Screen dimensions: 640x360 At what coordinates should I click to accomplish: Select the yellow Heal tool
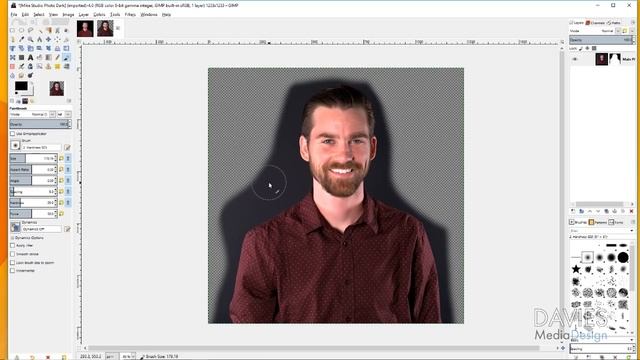point(57,66)
